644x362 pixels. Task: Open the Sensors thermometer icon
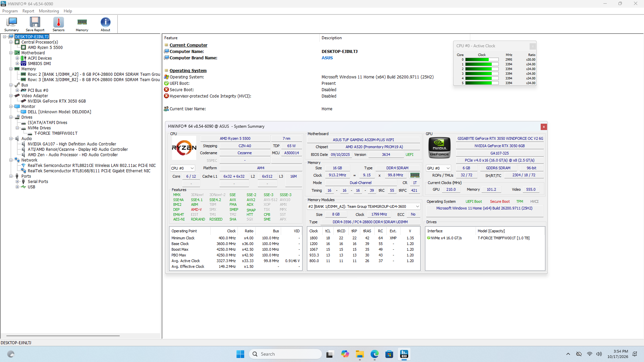tap(58, 24)
